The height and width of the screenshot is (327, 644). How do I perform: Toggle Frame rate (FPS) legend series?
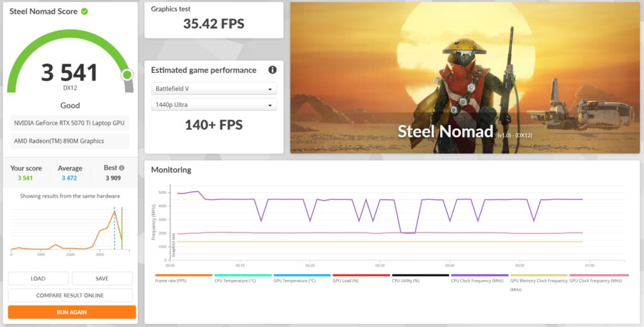(x=184, y=279)
